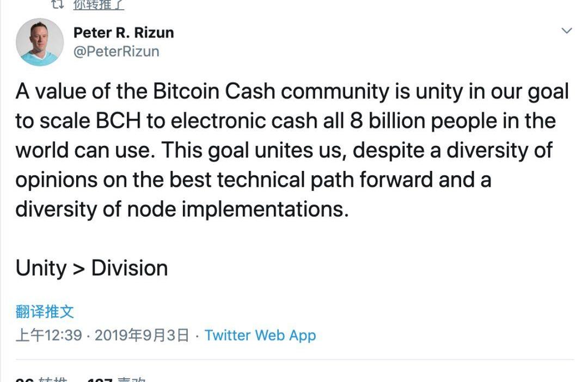Viewport: 588px width, 382px height.
Task: Click the retweet icon above the tweet
Action: pyautogui.click(x=58, y=4)
